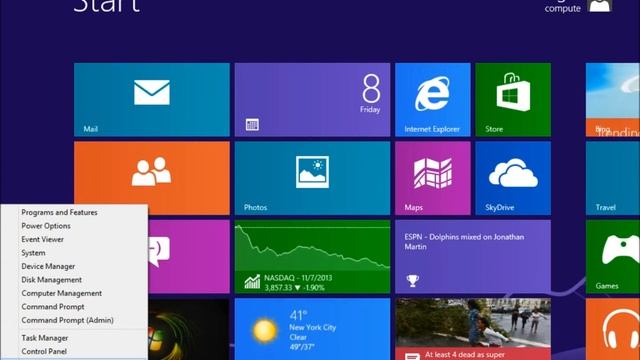The image size is (640, 360).
Task: Open Task Manager from the menu
Action: tap(44, 338)
